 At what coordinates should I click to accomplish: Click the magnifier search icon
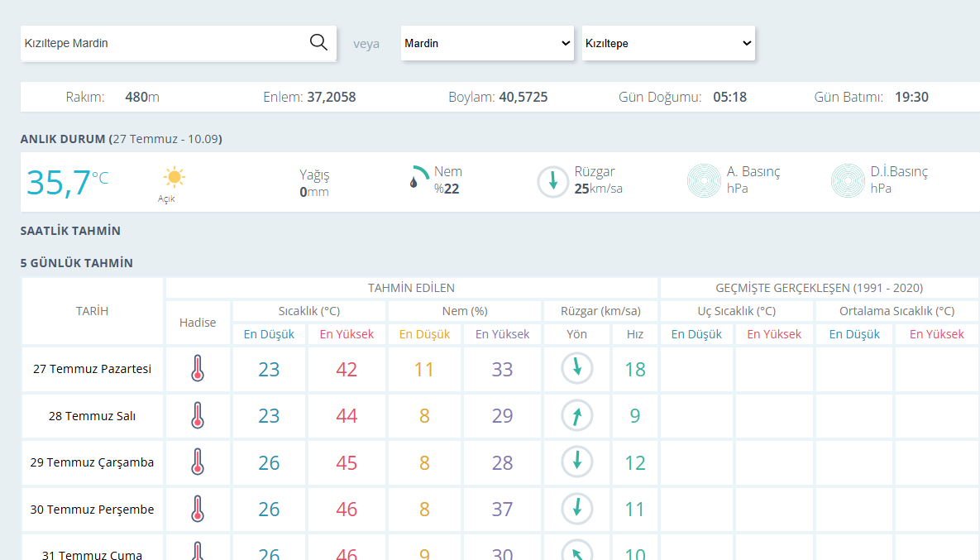click(318, 42)
